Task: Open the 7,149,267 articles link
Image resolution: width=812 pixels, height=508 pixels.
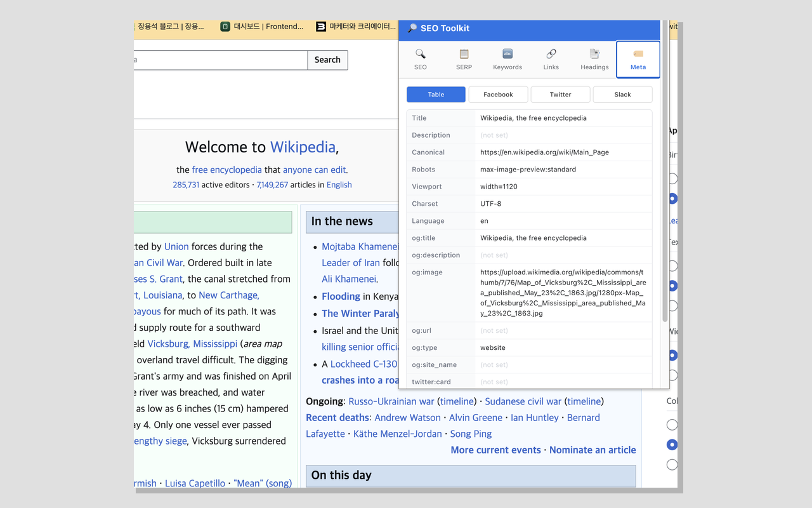Action: click(272, 185)
